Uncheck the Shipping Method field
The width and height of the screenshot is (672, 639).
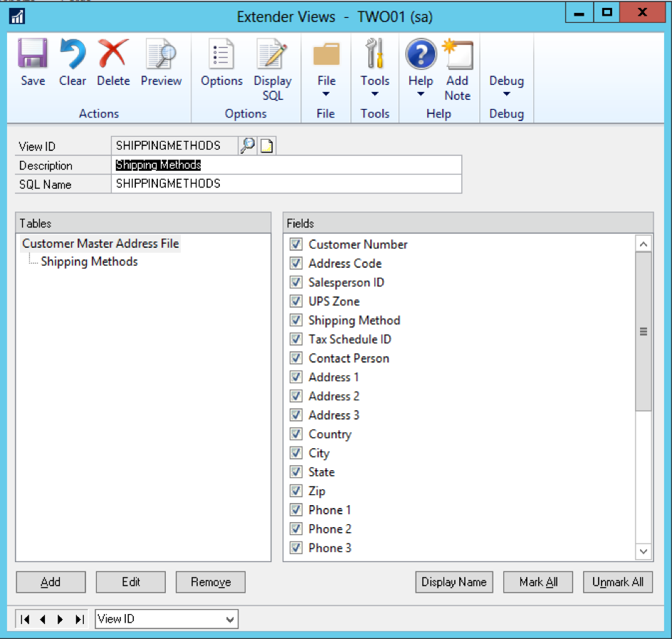point(295,320)
